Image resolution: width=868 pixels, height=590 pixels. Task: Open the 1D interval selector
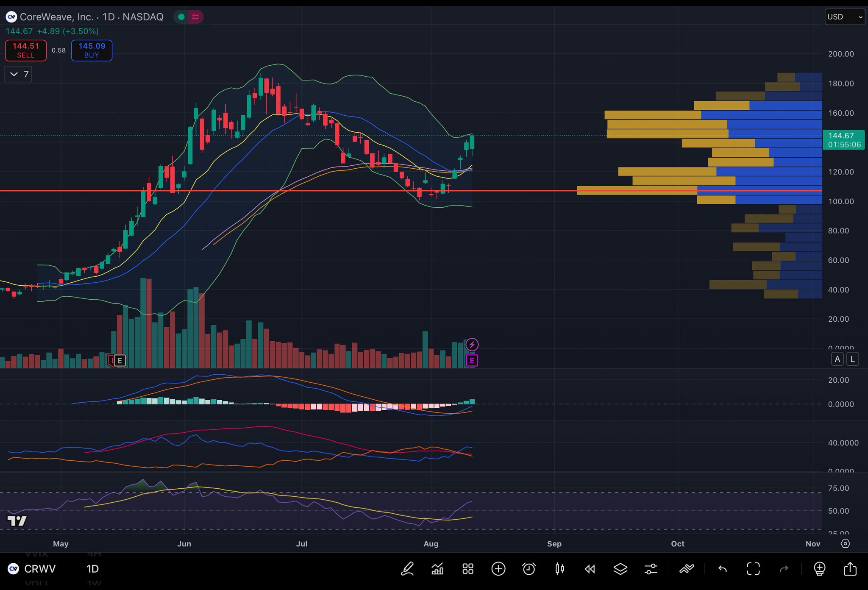point(92,568)
